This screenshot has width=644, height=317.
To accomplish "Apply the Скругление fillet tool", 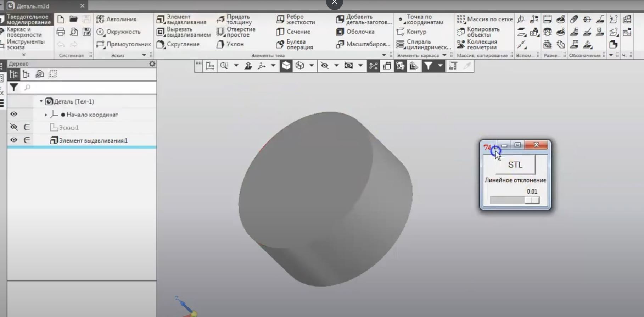I will [x=178, y=44].
